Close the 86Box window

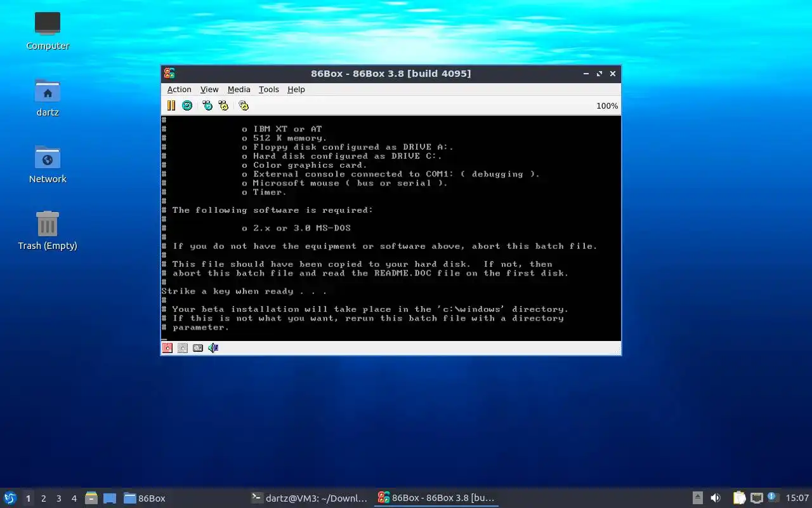(613, 74)
